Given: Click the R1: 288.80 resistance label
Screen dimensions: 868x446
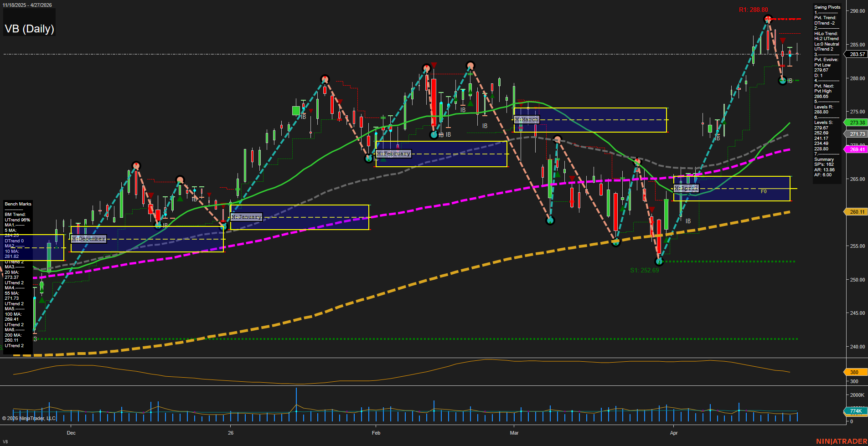Looking at the screenshot, I should (753, 10).
